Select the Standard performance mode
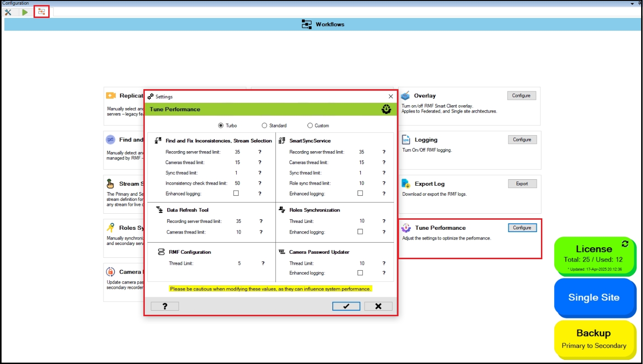Image resolution: width=643 pixels, height=364 pixels. pos(264,125)
